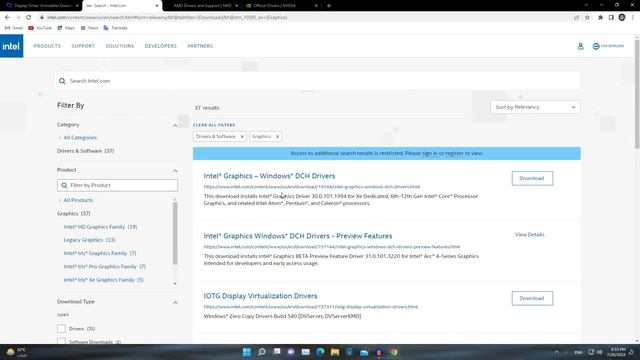View Details for DCH Drivers Preview Features

(529, 235)
